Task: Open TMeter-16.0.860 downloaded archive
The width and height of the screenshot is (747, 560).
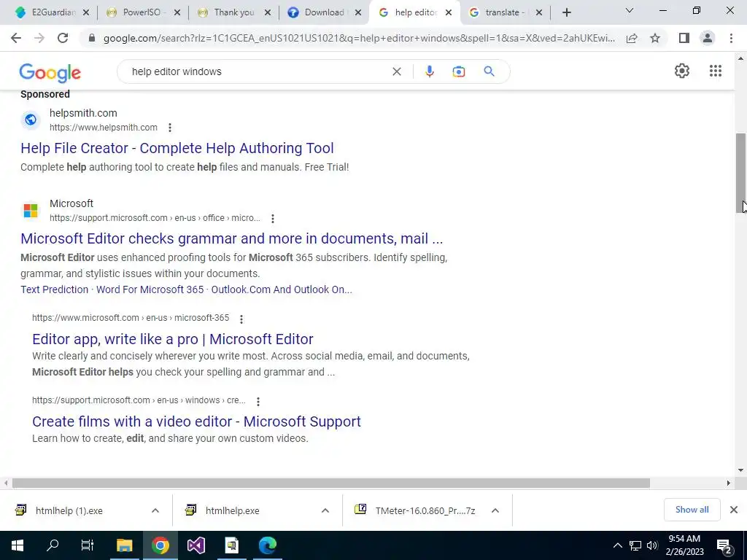Action: [425, 510]
